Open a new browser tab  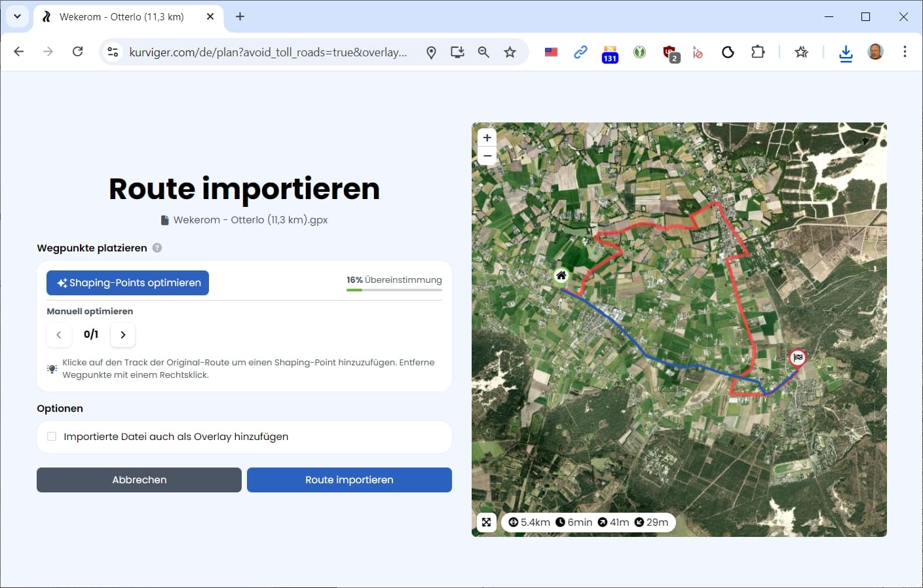(x=240, y=16)
